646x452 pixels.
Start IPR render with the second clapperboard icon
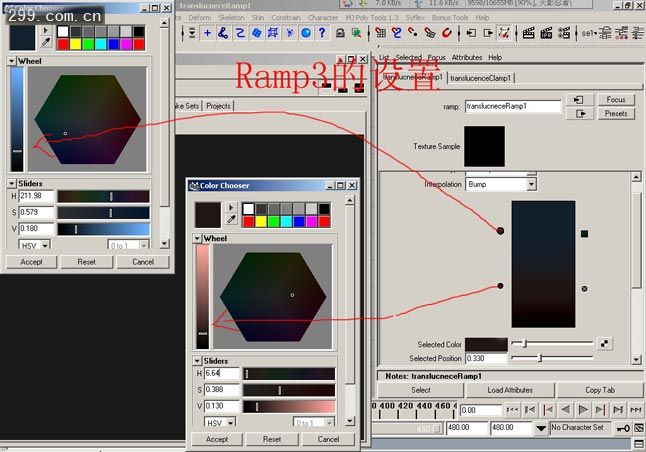point(546,33)
